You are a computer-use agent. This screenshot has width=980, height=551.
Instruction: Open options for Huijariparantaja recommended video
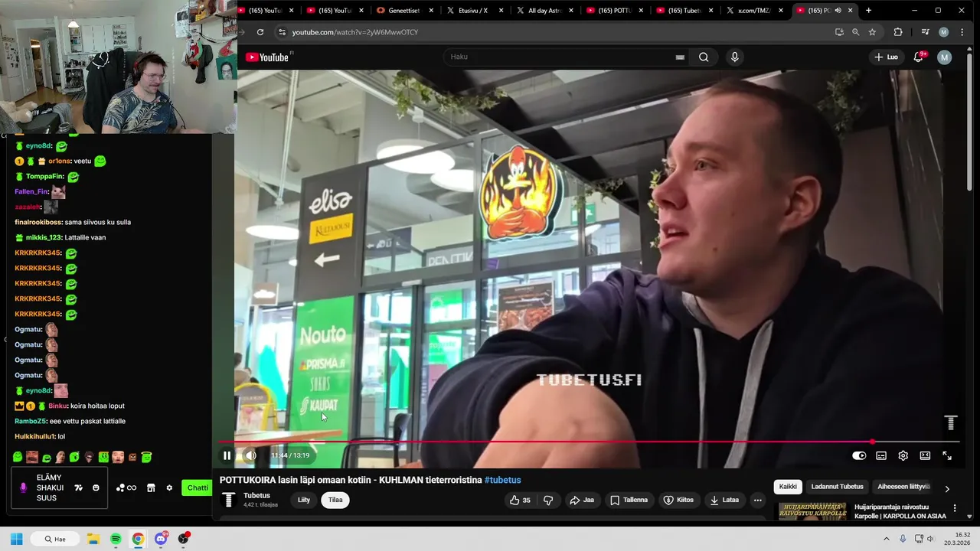[x=955, y=508]
